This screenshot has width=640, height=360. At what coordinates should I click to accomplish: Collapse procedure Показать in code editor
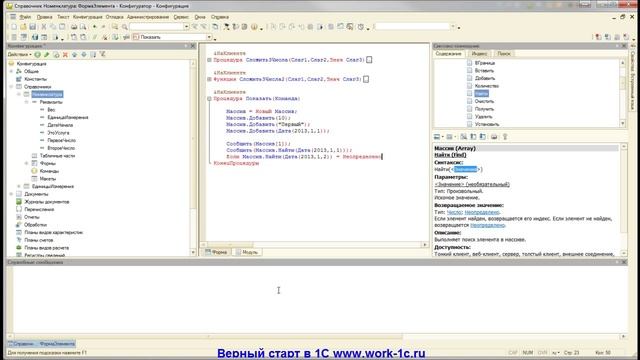point(209,99)
